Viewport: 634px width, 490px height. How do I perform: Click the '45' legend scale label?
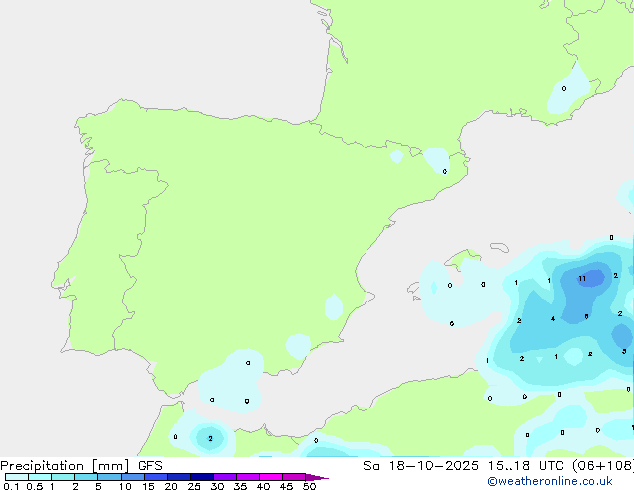pyautogui.click(x=286, y=486)
